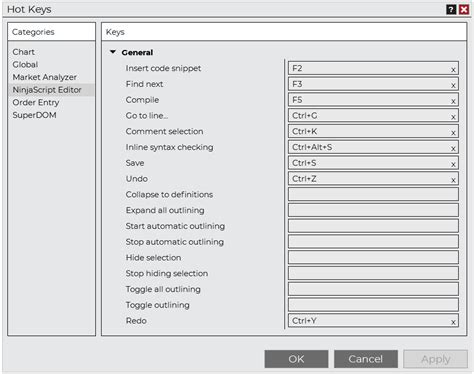Click the 'Save' label
The image size is (474, 374).
tap(135, 163)
